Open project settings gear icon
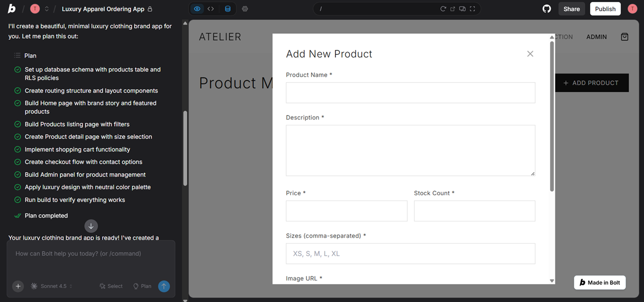Image resolution: width=644 pixels, height=302 pixels. [x=245, y=9]
